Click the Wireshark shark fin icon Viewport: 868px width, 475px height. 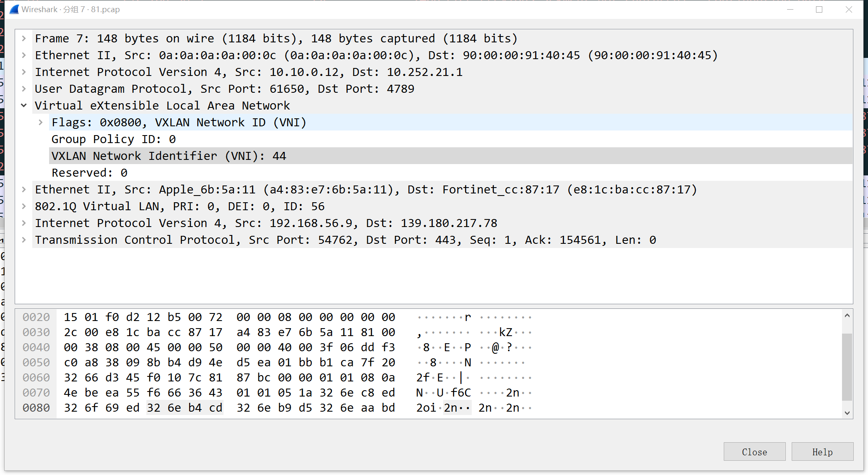point(14,9)
